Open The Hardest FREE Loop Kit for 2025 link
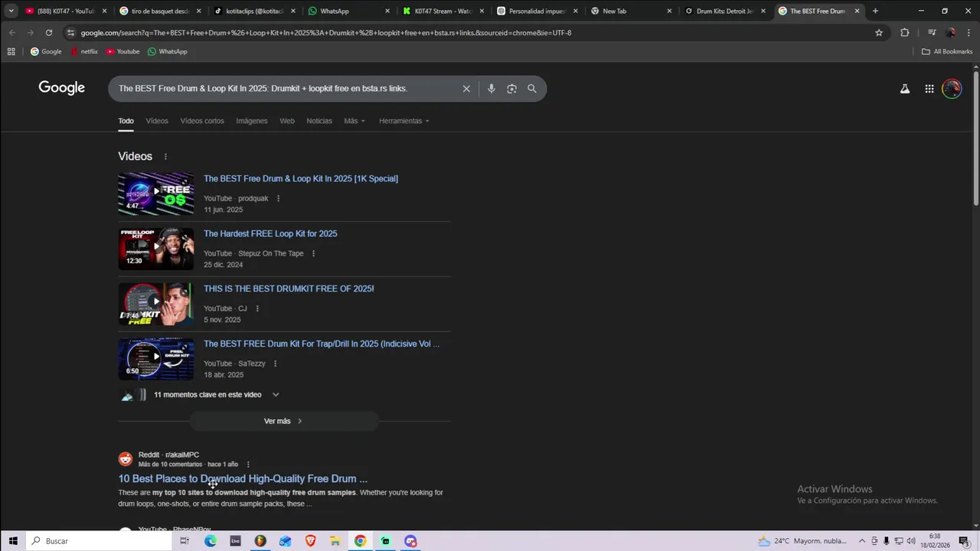The image size is (980, 551). point(270,234)
